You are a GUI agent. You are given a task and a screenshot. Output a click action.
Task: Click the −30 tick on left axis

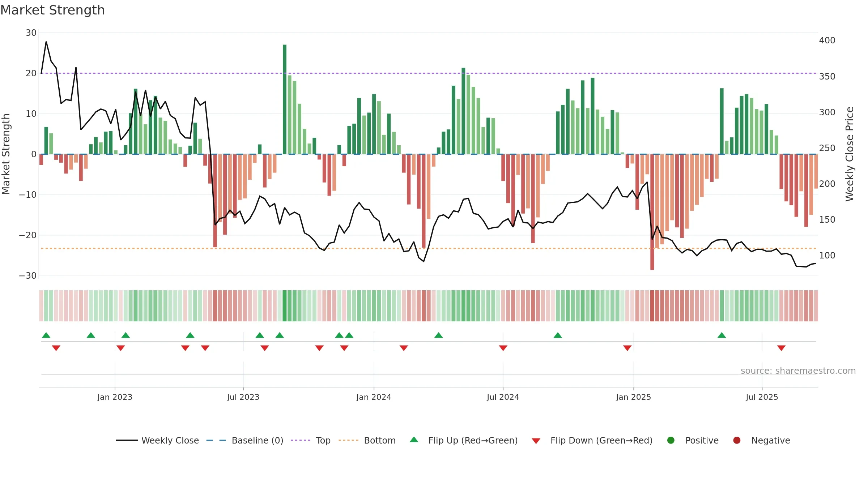coord(28,276)
